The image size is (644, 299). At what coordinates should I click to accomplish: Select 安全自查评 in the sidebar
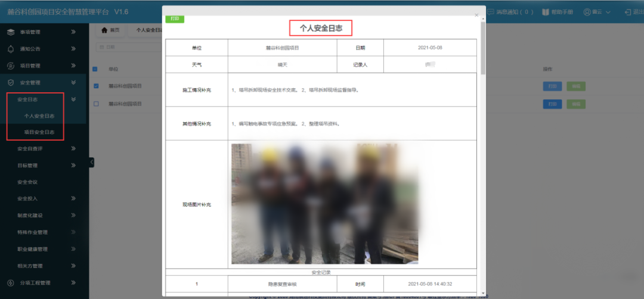(x=30, y=148)
